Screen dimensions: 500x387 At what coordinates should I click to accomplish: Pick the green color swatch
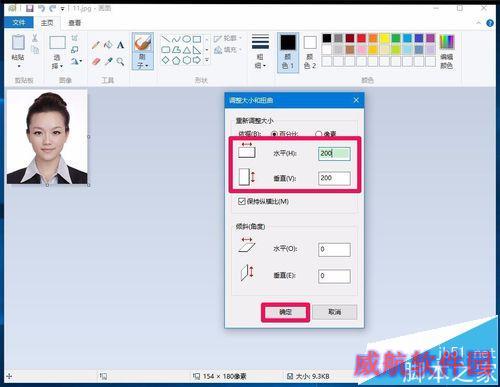(x=396, y=38)
